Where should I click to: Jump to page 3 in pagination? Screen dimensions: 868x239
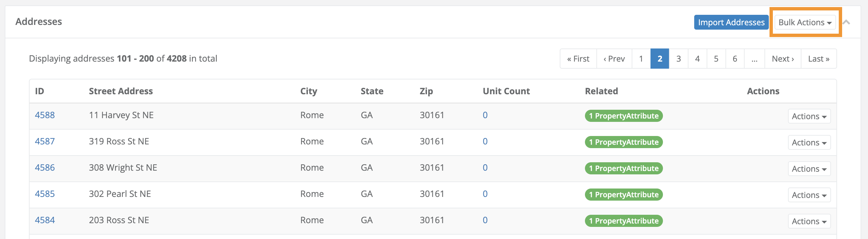[678, 59]
